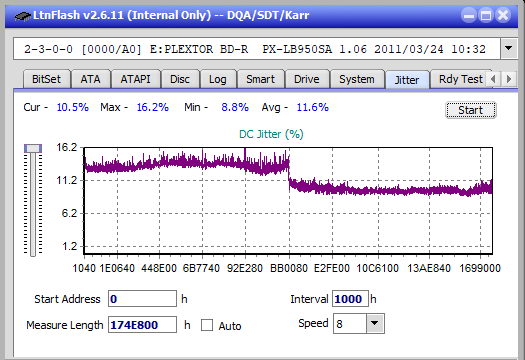This screenshot has height=360, width=525.
Task: Minimize the LtnFlash window
Action: click(x=469, y=15)
